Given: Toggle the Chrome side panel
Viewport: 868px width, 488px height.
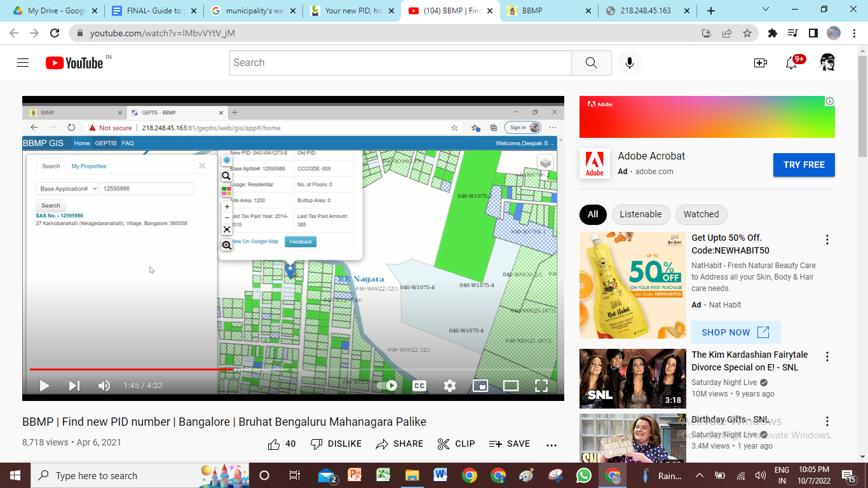Looking at the screenshot, I should point(813,33).
